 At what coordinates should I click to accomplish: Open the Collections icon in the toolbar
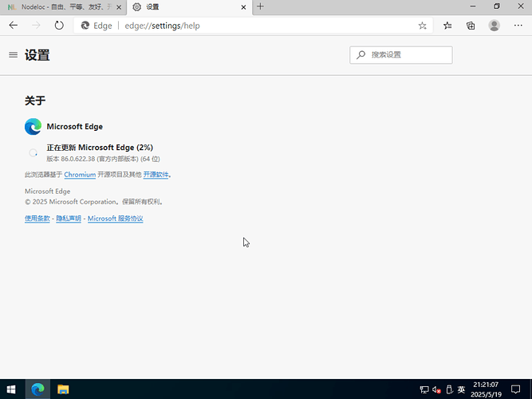[x=471, y=26]
